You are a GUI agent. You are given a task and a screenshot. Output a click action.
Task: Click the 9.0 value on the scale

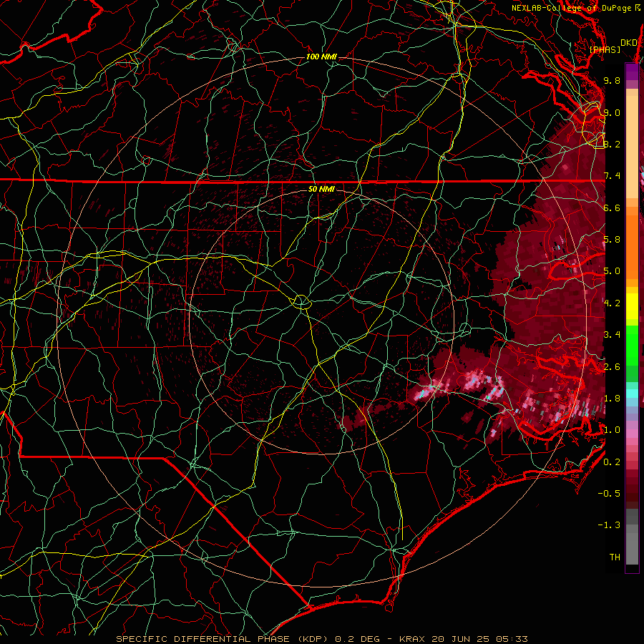612,113
